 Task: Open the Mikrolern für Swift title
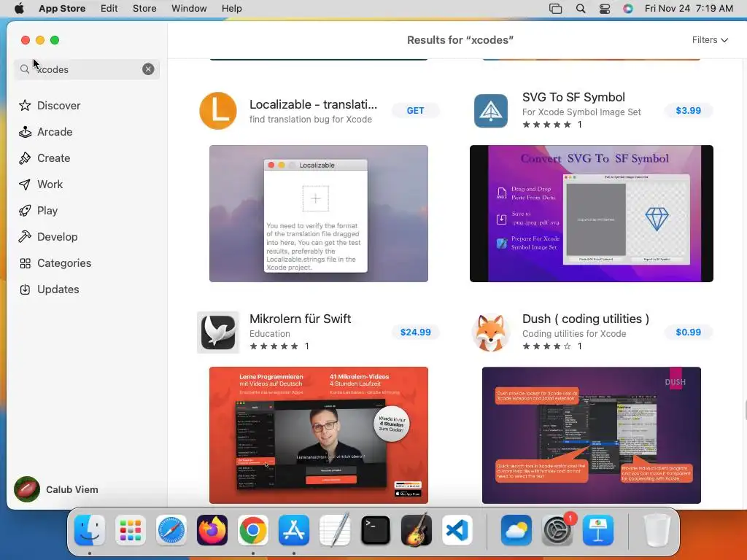(x=300, y=319)
